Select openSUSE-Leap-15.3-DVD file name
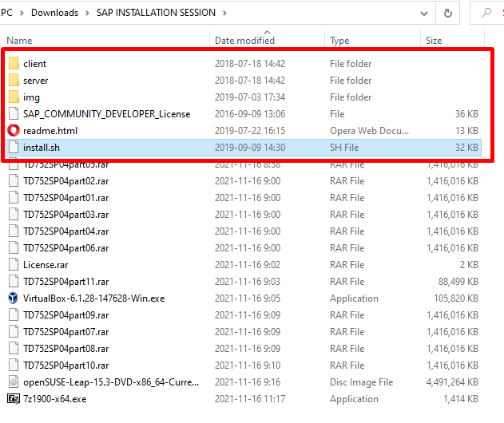This screenshot has height=423, width=504. [x=111, y=382]
